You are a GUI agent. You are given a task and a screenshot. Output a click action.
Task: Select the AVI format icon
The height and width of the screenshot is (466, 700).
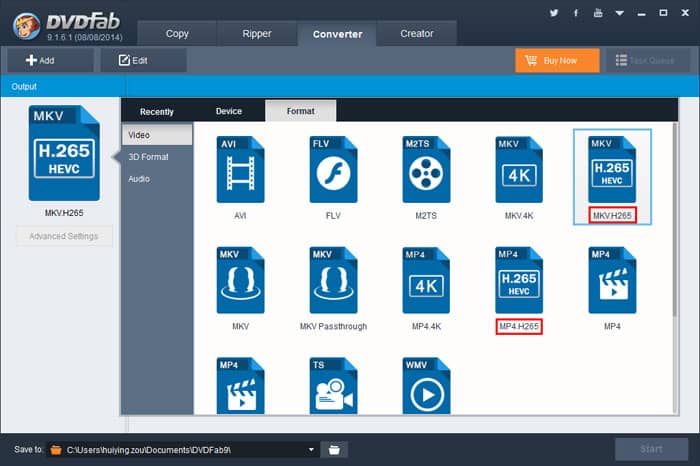coord(240,169)
